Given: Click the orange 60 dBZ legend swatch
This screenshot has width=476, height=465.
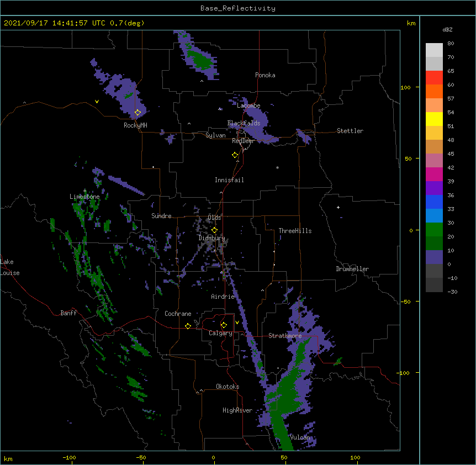Looking at the screenshot, I should click(x=434, y=91).
